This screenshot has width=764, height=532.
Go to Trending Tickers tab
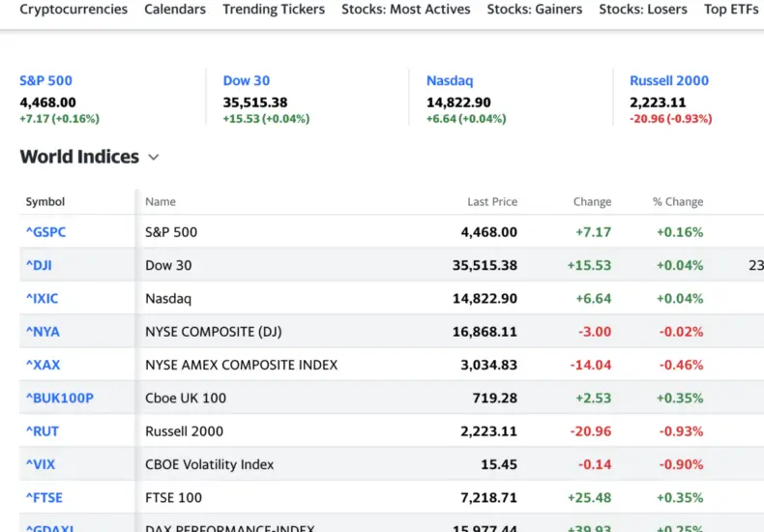click(x=274, y=10)
